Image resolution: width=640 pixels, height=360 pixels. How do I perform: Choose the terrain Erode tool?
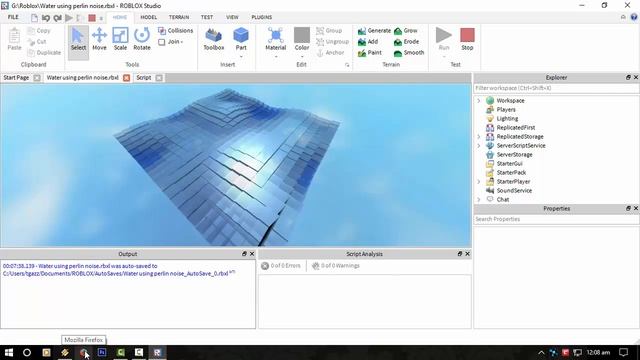tap(407, 42)
